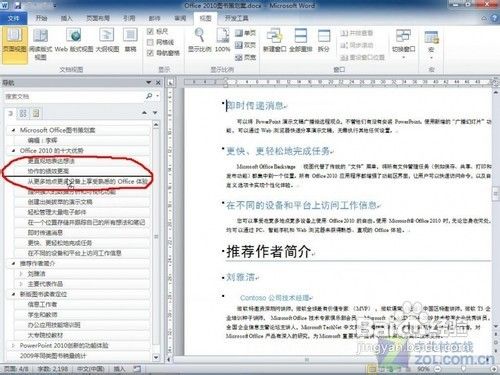
Task: Open a 新建窗口 new window
Action: [x=274, y=41]
